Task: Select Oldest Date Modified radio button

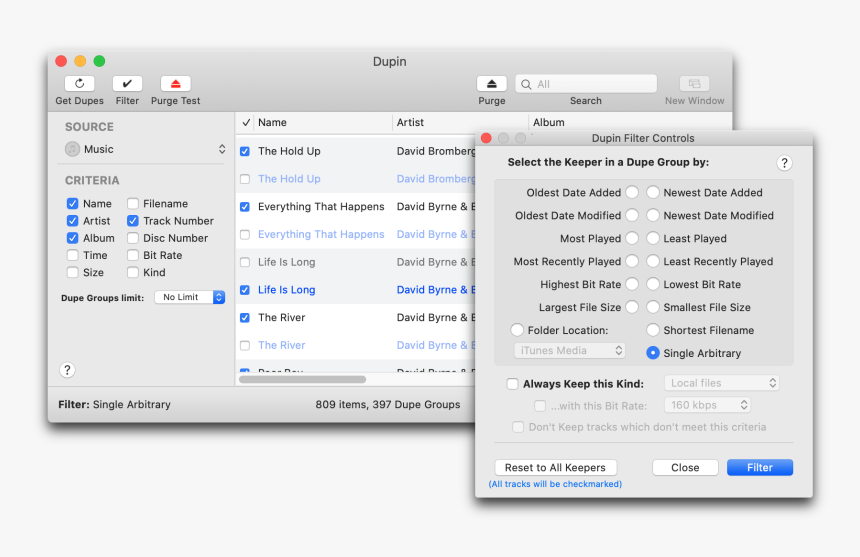Action: point(632,215)
